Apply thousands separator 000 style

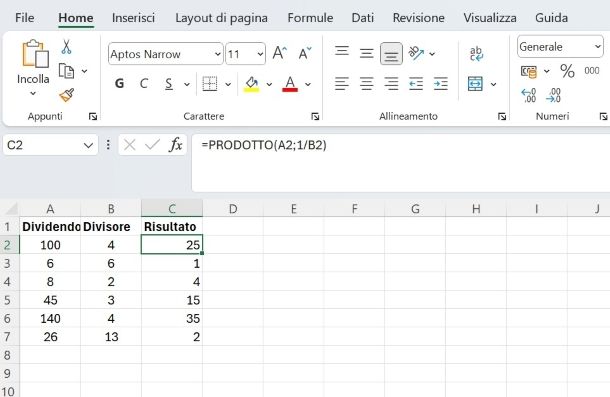tap(592, 71)
